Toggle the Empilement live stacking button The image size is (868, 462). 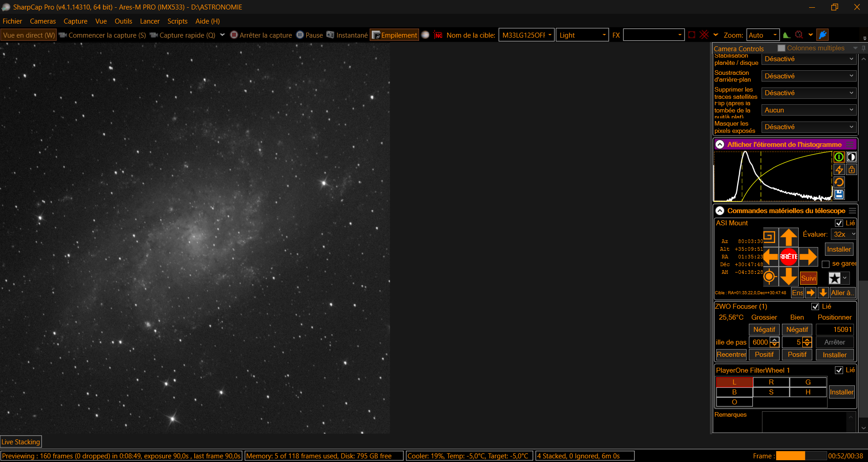(394, 35)
